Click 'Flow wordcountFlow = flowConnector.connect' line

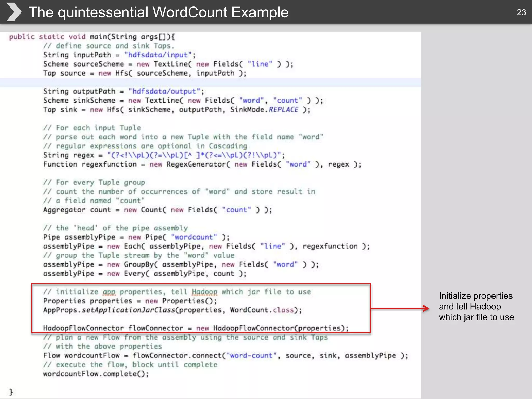tap(225, 355)
